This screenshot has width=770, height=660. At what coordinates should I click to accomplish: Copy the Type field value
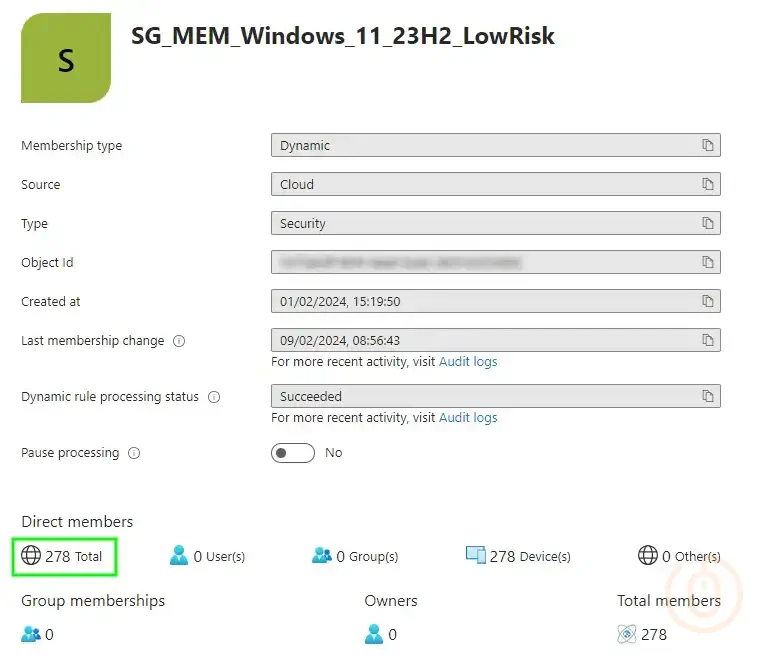pos(708,224)
